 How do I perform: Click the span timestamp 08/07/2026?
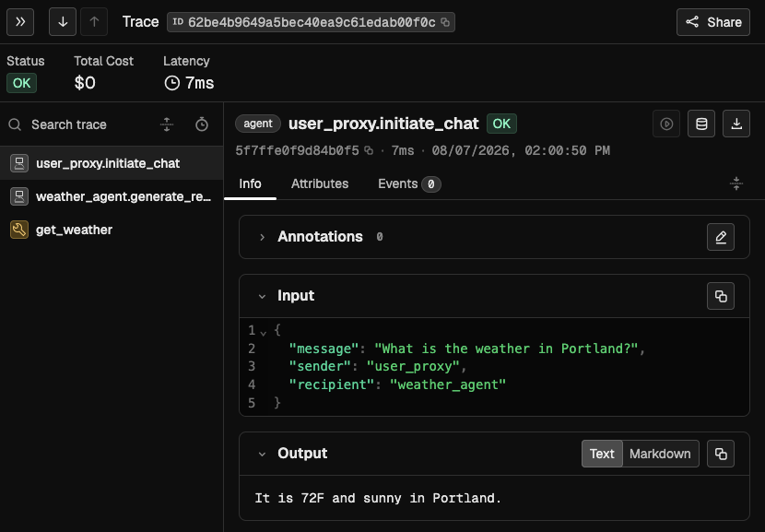pyautogui.click(x=521, y=151)
